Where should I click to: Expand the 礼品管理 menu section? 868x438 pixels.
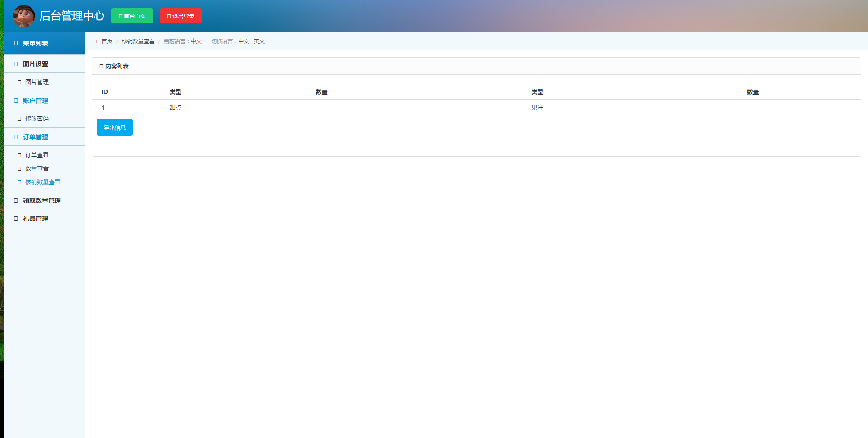(x=44, y=218)
